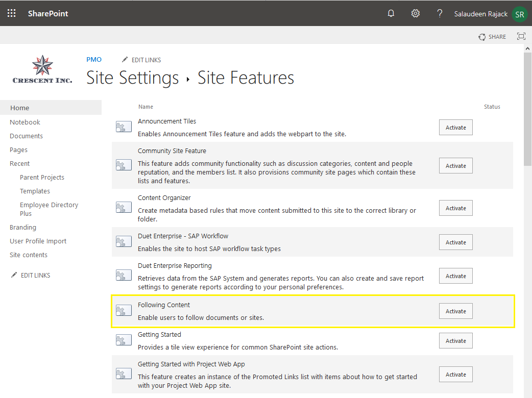Open the SharePoint app launcher grid

pyautogui.click(x=11, y=13)
